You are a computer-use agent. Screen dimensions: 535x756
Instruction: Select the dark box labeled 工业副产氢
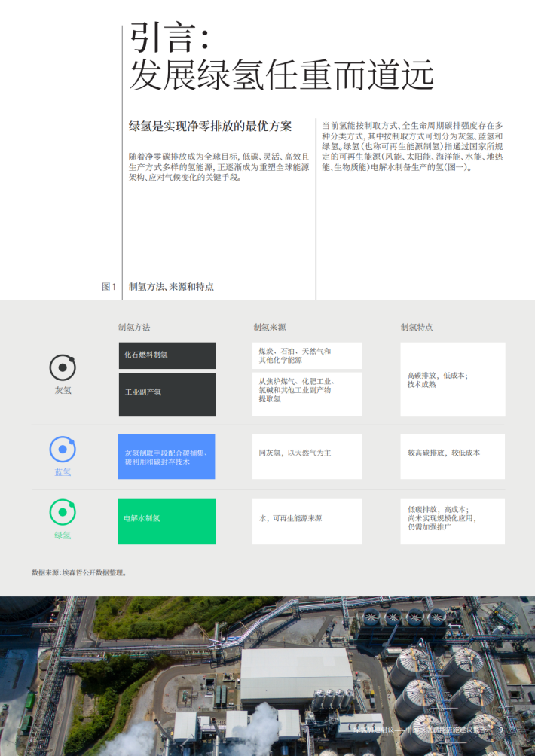(x=167, y=395)
